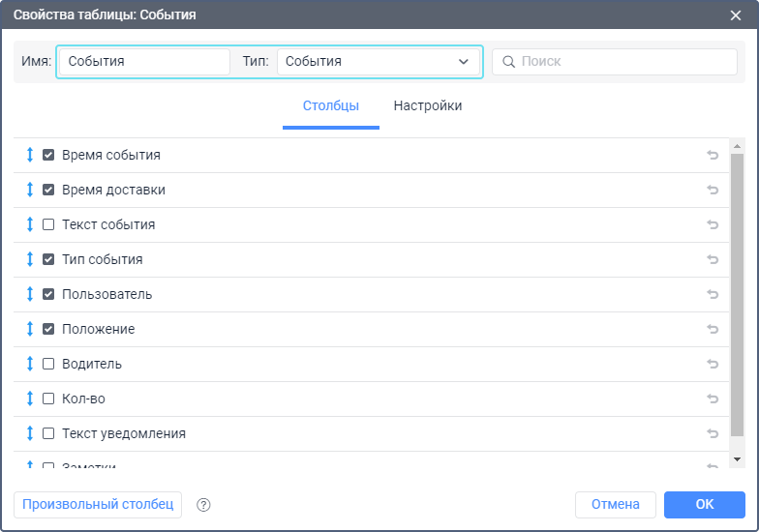Click the Произвольный столбец button
This screenshot has height=532, width=759.
coord(98,504)
